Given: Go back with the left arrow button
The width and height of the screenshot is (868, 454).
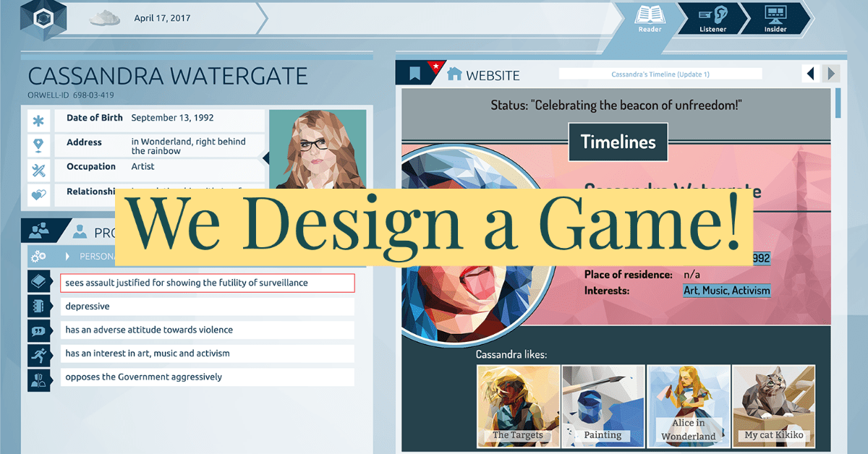Looking at the screenshot, I should [810, 73].
